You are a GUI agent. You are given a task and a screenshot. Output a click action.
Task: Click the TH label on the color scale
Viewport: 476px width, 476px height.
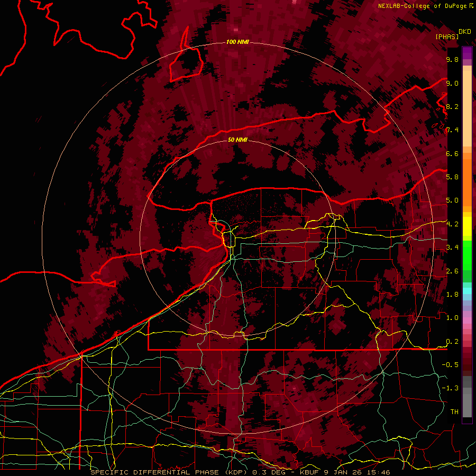pyautogui.click(x=454, y=412)
